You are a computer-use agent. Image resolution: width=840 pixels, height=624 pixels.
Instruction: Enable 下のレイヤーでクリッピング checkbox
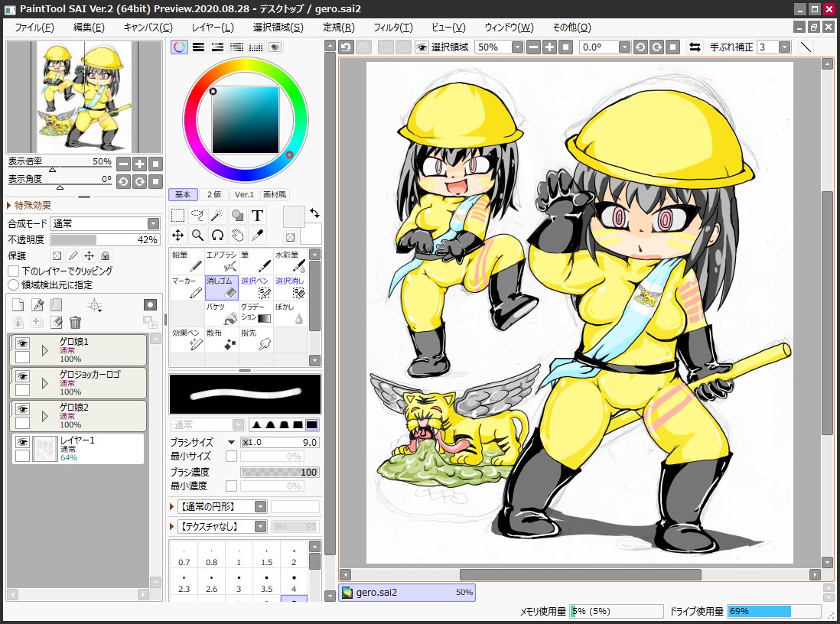point(14,271)
